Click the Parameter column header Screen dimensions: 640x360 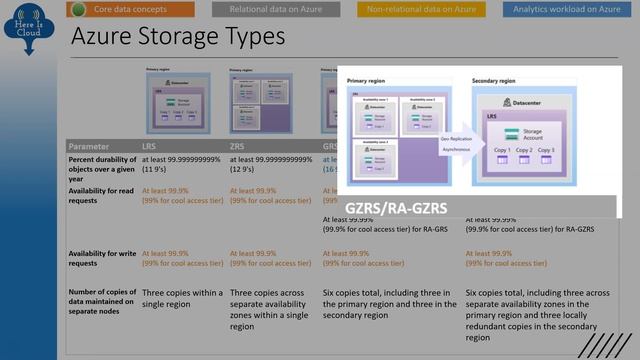tap(89, 146)
